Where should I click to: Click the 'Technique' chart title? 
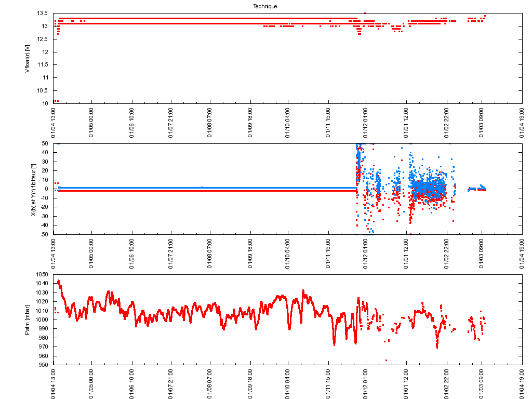click(264, 6)
